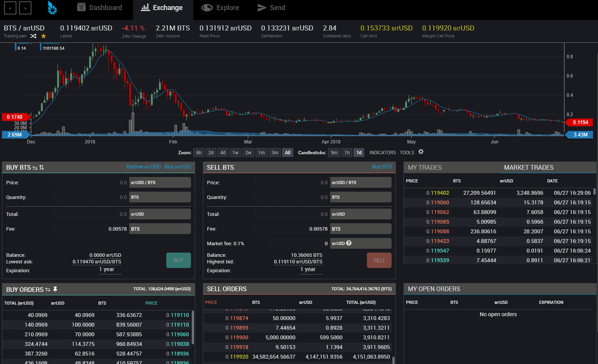Screen dimensions: 598x364
Task: Focus the Buy Price input field
Action: 90,182
